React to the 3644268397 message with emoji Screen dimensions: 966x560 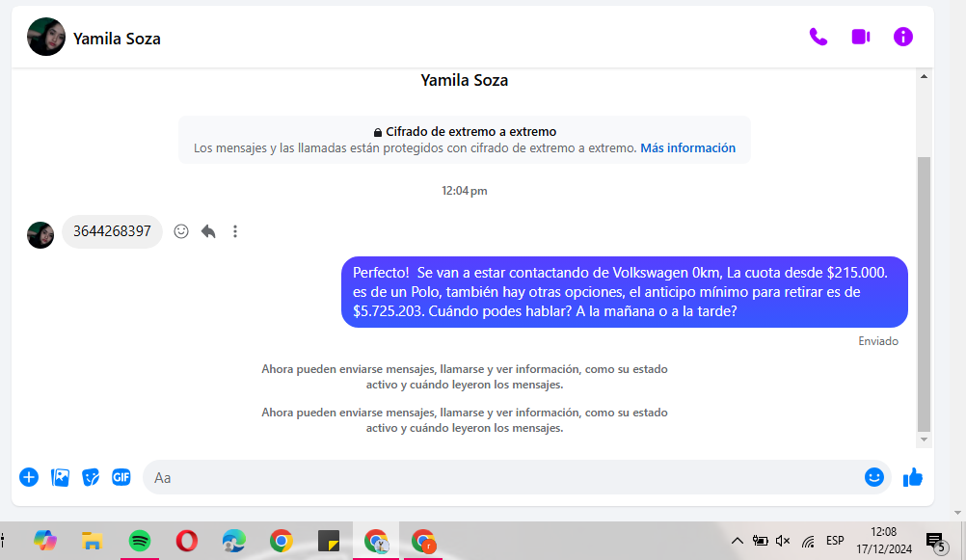tap(181, 231)
